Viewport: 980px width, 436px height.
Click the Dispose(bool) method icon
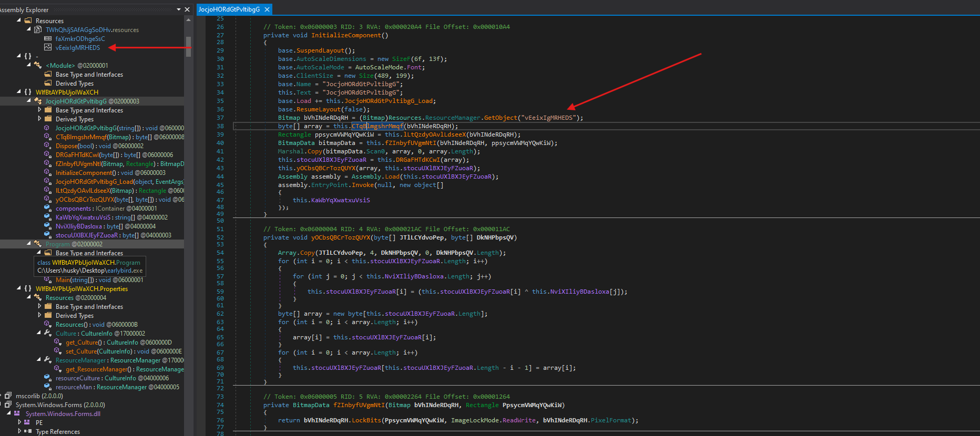[48, 146]
